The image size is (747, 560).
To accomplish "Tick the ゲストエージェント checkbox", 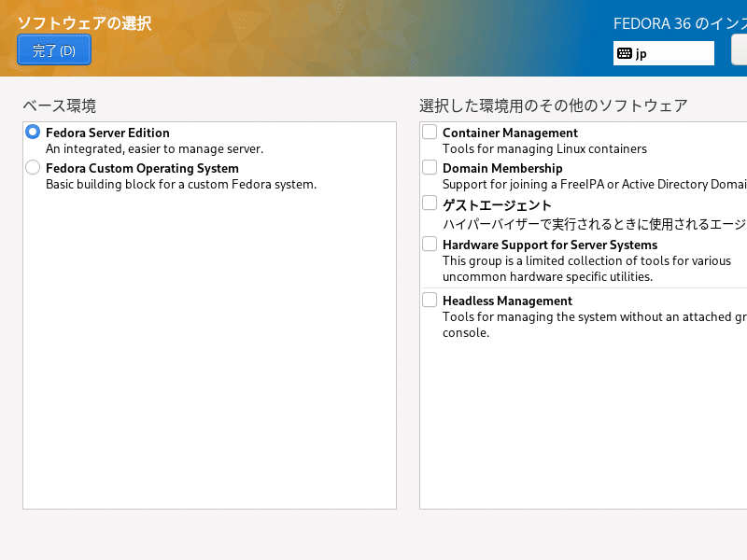I will (x=430, y=203).
